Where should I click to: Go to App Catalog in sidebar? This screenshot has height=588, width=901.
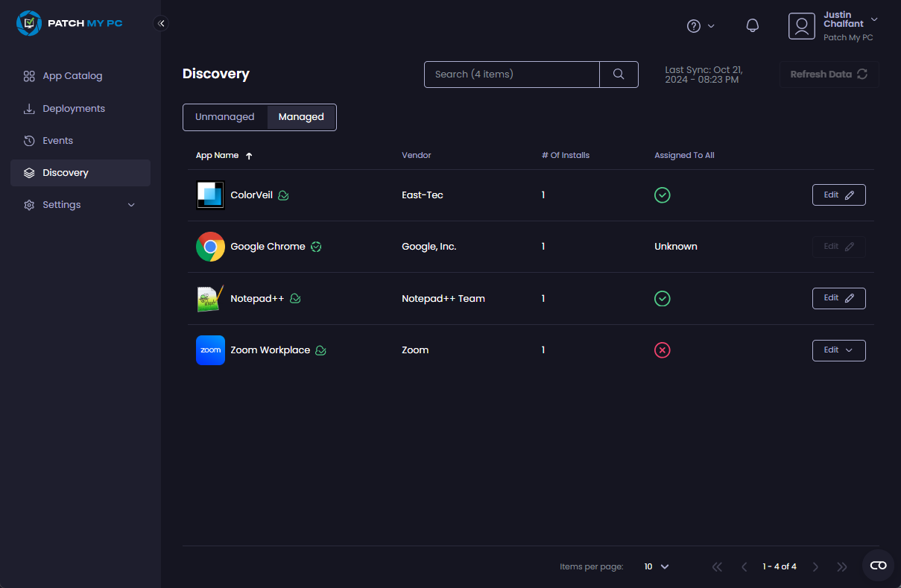[72, 76]
